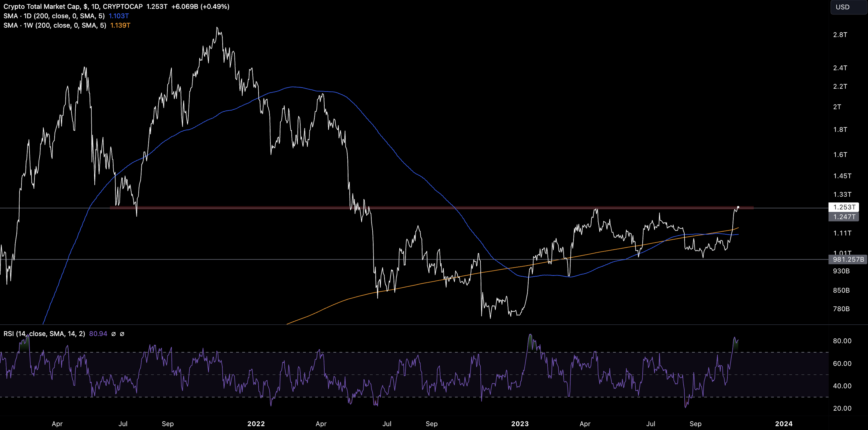
Task: Select the SMA 1W 200 indicator legend
Action: pos(55,25)
